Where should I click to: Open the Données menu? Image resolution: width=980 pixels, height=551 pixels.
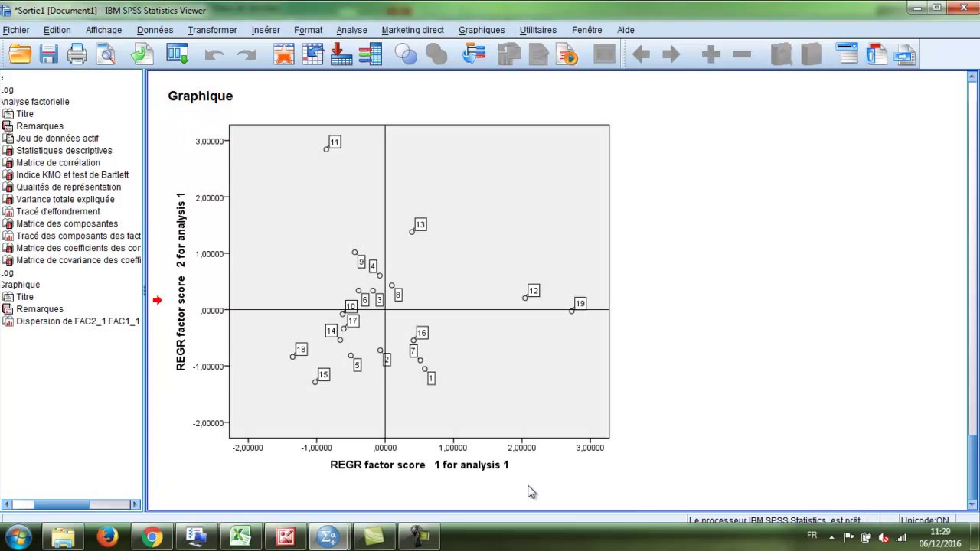[x=155, y=30]
